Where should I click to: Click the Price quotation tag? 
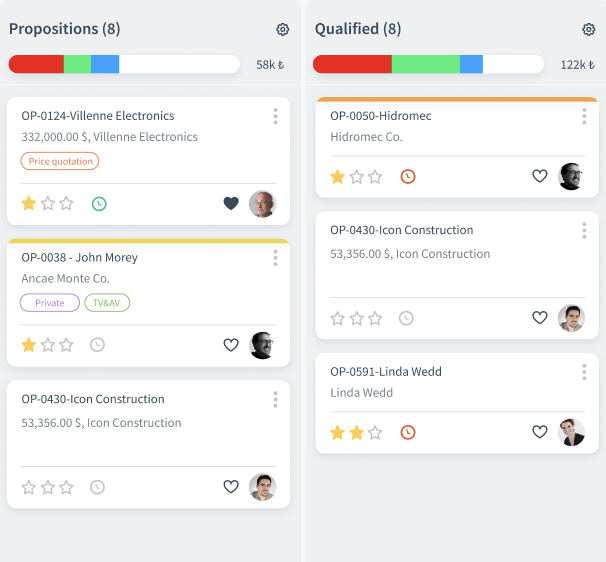click(x=60, y=161)
